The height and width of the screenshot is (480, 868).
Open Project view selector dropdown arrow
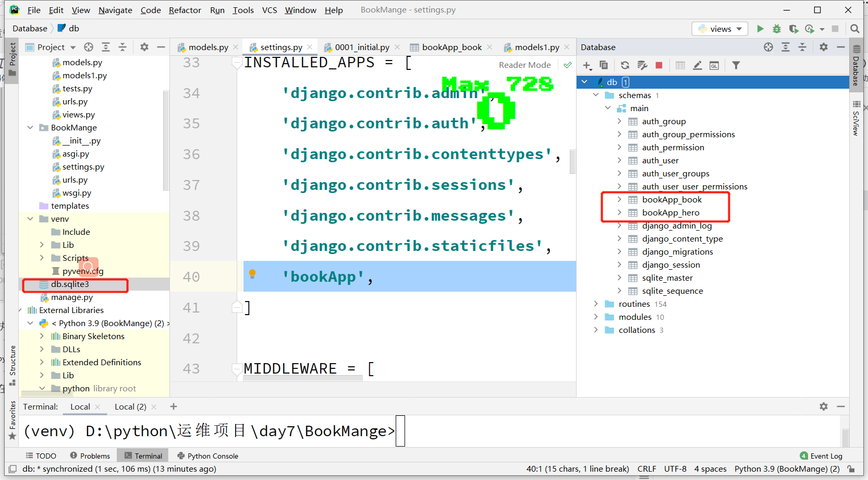[x=73, y=47]
